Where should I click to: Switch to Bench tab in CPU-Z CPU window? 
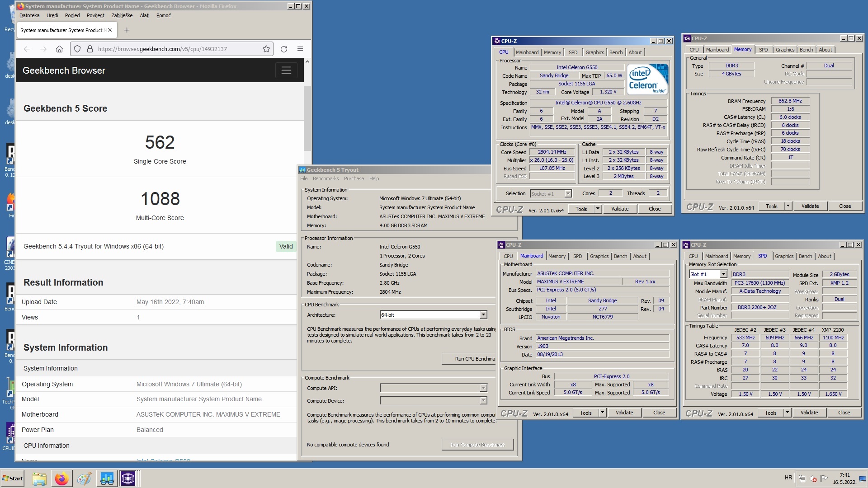point(616,52)
